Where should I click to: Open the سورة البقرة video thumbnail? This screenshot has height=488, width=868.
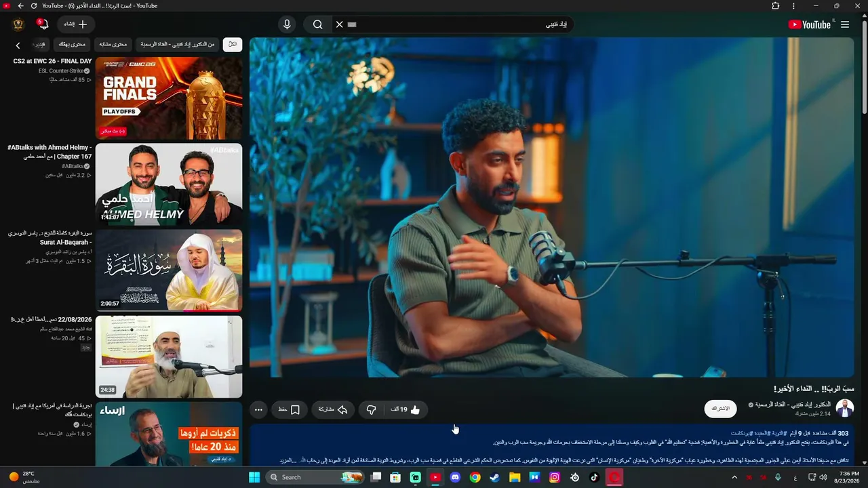pos(169,270)
